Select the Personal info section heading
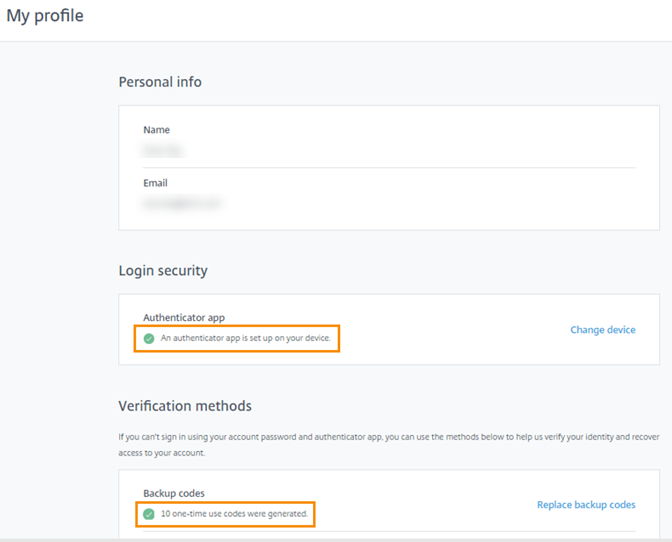Image resolution: width=672 pixels, height=542 pixels. point(160,82)
